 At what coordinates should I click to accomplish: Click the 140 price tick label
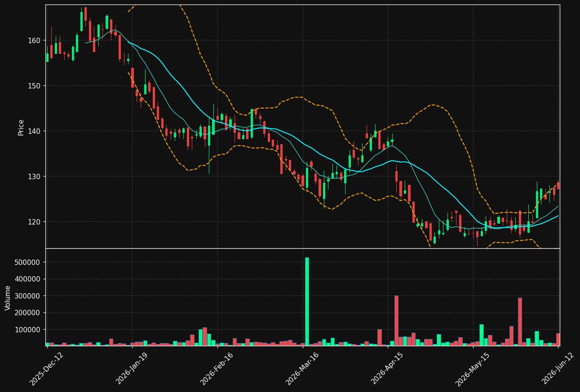tap(35, 131)
